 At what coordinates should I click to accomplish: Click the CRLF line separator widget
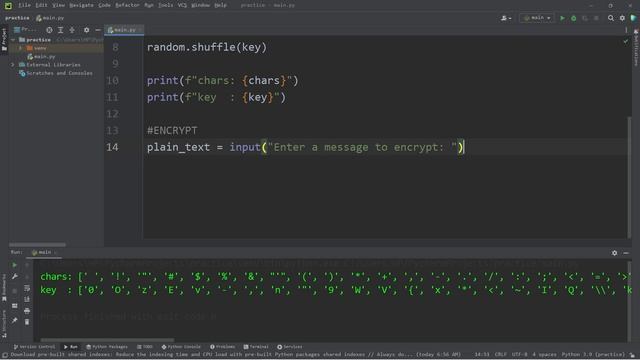500,355
